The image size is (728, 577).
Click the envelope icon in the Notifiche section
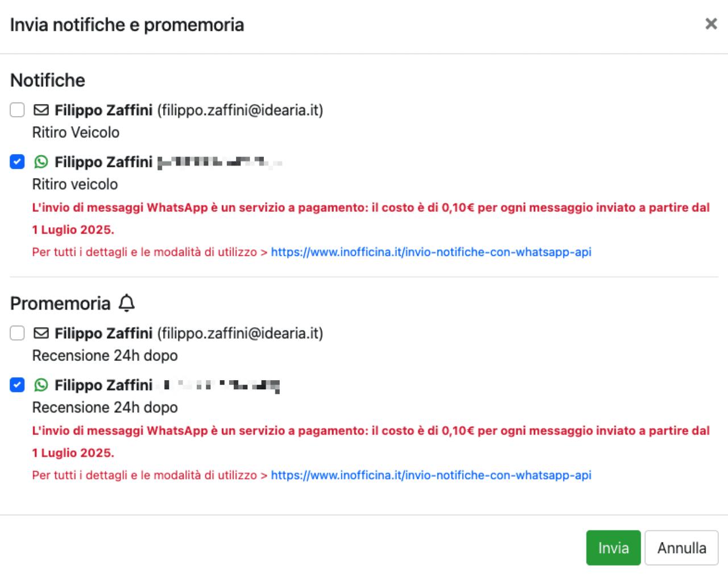click(x=41, y=110)
